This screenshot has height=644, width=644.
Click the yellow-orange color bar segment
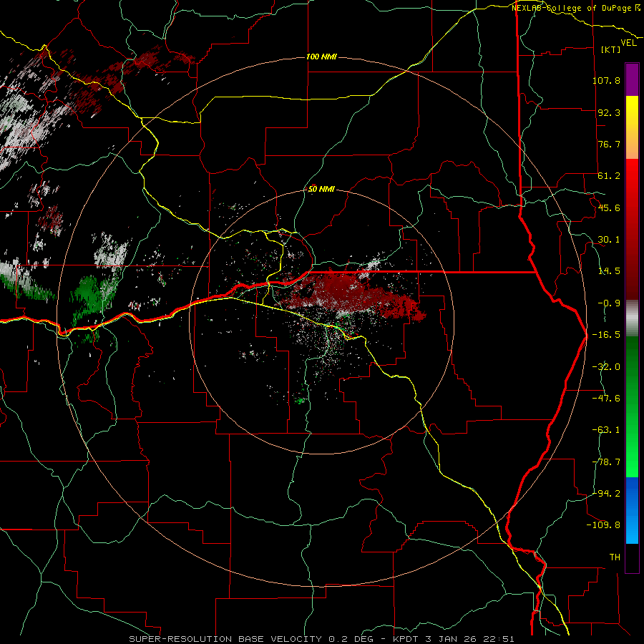pos(632,127)
